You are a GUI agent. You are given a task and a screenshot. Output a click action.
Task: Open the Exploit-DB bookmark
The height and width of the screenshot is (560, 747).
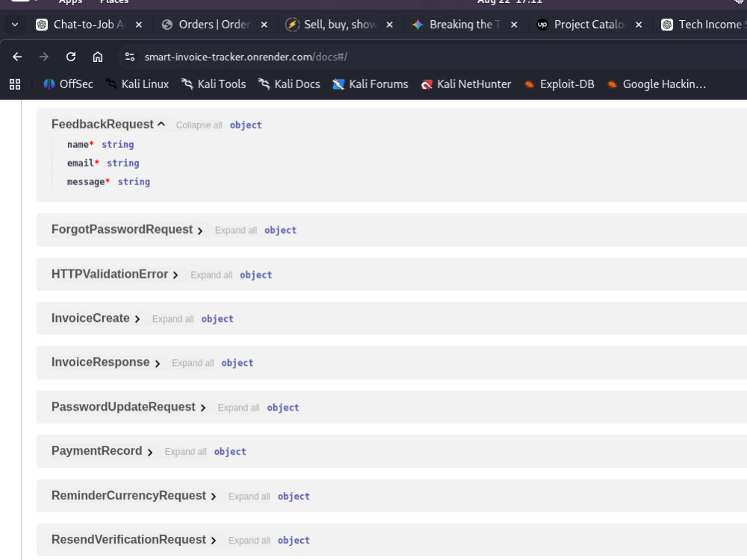point(559,84)
